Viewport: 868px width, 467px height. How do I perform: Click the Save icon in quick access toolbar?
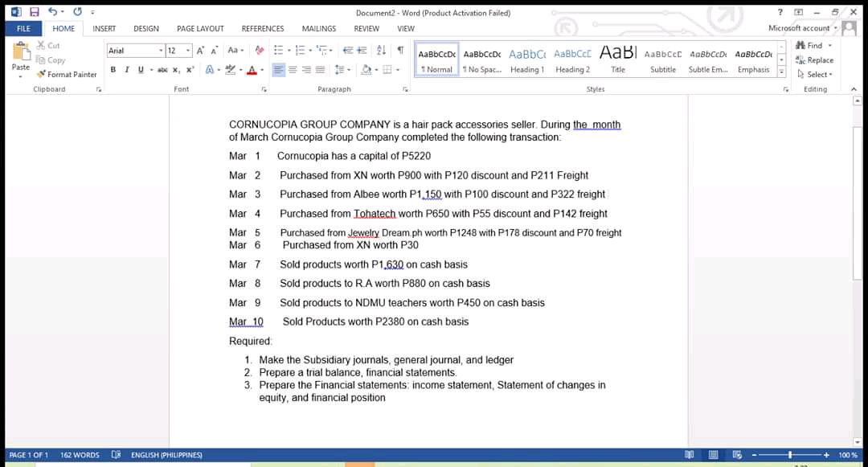tap(35, 11)
